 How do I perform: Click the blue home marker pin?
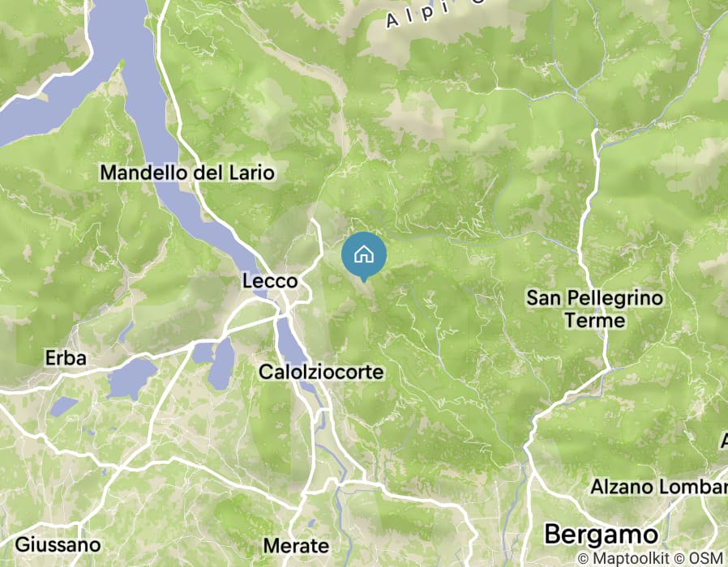click(364, 256)
